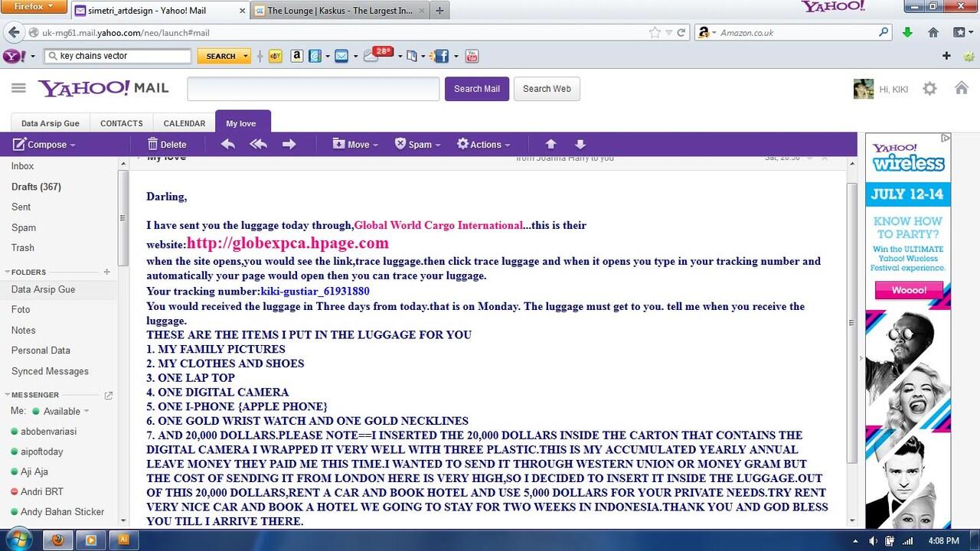Switch to the Data Arsip Gue tab
Viewport: 980px width, 551px height.
point(51,123)
